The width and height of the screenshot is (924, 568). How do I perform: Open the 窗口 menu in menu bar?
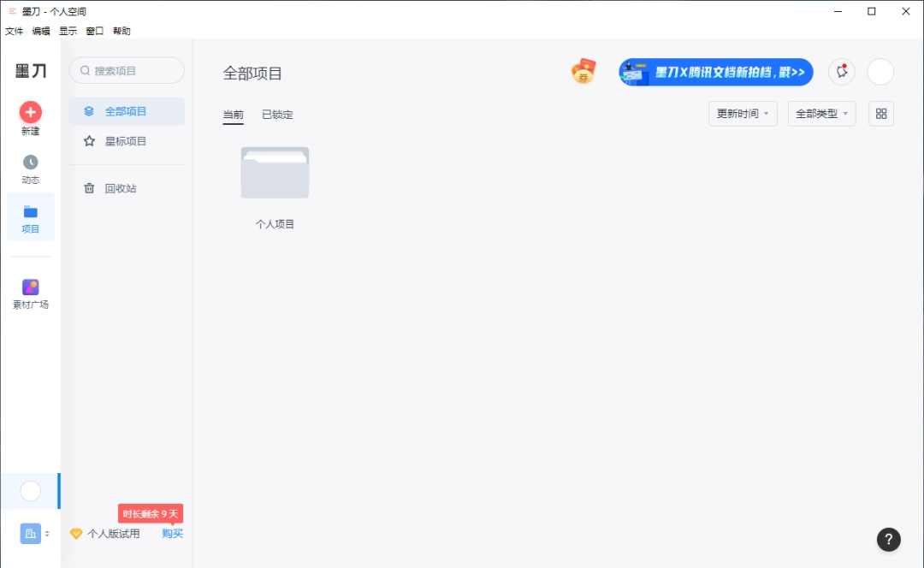click(94, 31)
